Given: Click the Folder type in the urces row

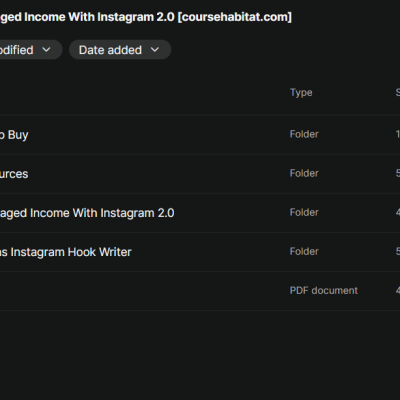Looking at the screenshot, I should (x=304, y=173).
